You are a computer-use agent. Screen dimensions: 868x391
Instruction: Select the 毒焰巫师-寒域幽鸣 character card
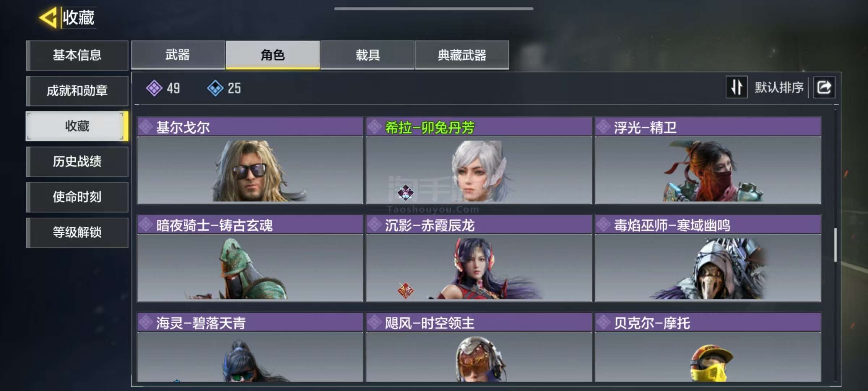(708, 258)
